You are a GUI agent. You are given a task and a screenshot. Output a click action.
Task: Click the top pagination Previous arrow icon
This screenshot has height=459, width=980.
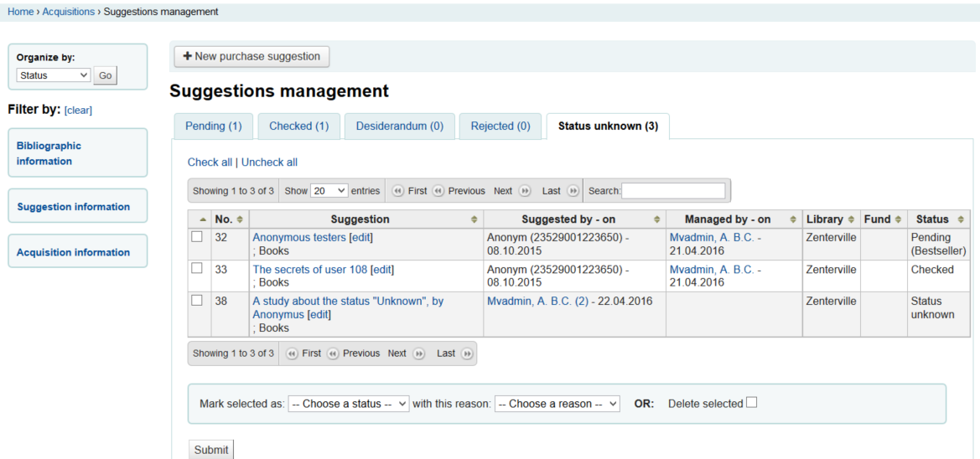pos(438,191)
